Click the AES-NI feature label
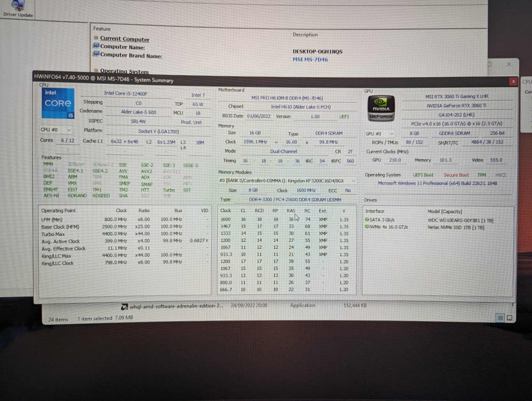 (x=51, y=196)
